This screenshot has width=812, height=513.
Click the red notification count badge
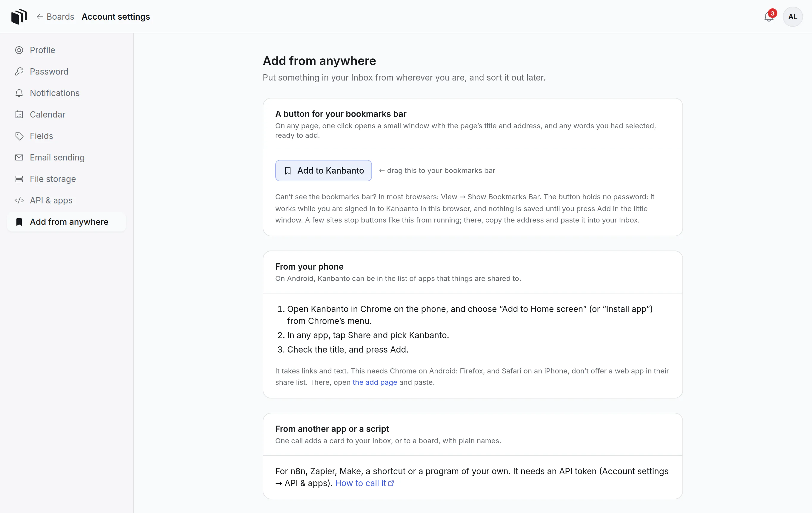tap(773, 13)
